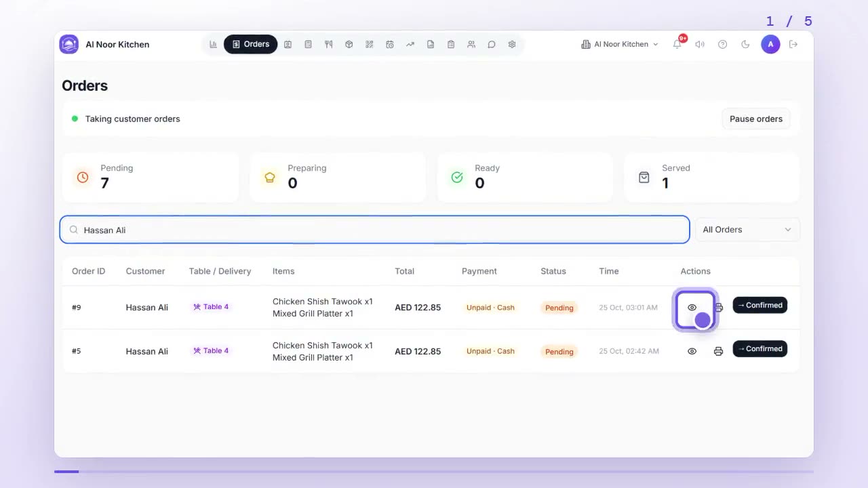The width and height of the screenshot is (868, 488).
Task: Mark order #9 as Confirmed
Action: tap(760, 305)
